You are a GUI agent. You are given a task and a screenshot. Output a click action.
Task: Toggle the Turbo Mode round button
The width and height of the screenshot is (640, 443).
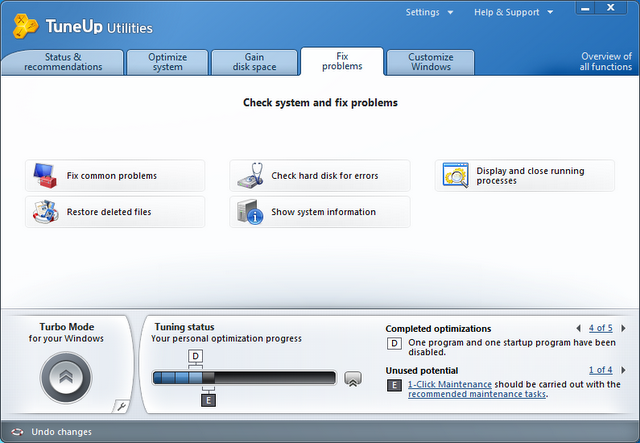tap(66, 377)
